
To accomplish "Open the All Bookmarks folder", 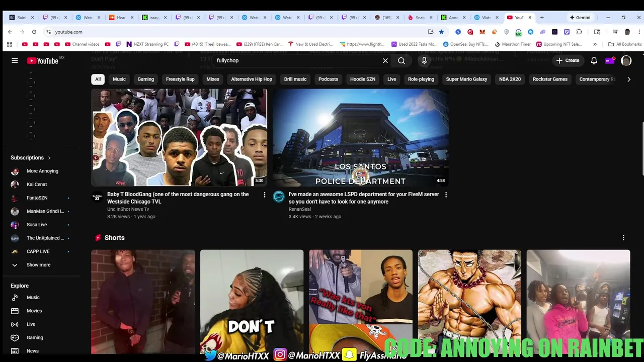I will 625,44.
